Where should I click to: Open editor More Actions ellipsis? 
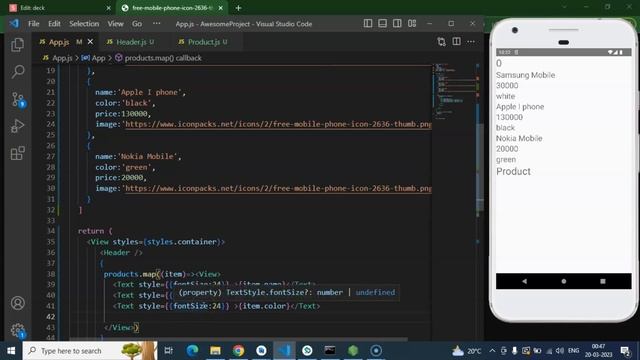click(x=471, y=42)
